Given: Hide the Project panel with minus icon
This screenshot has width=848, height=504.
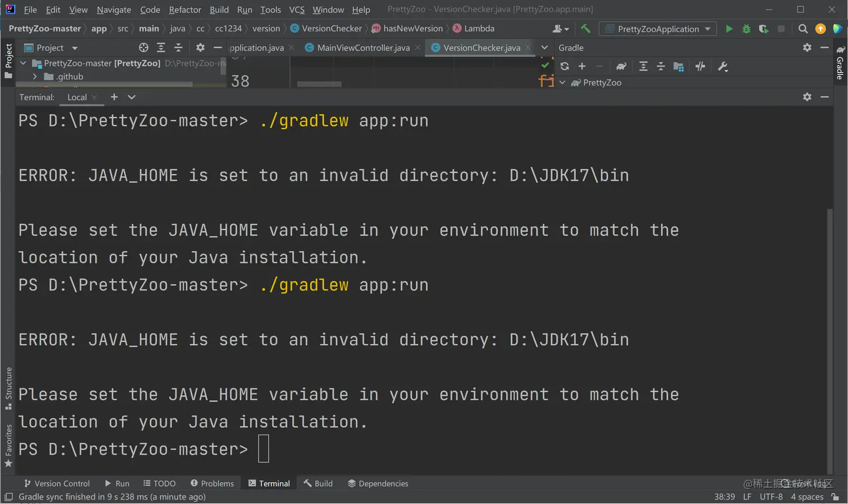Looking at the screenshot, I should pos(218,48).
